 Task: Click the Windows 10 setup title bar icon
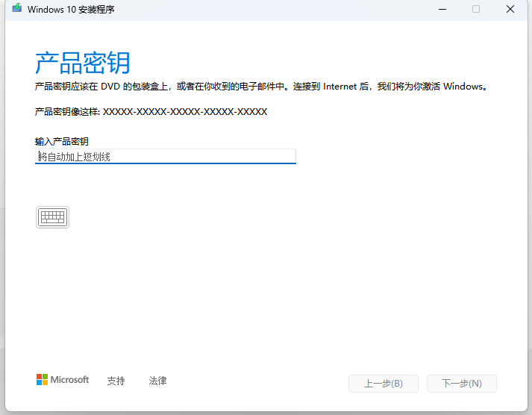(x=17, y=8)
